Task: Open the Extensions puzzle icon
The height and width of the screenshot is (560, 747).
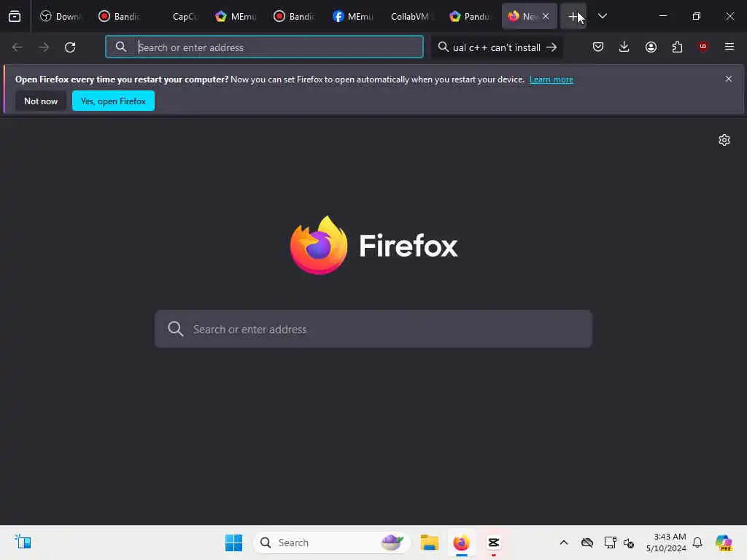Action: 677,47
